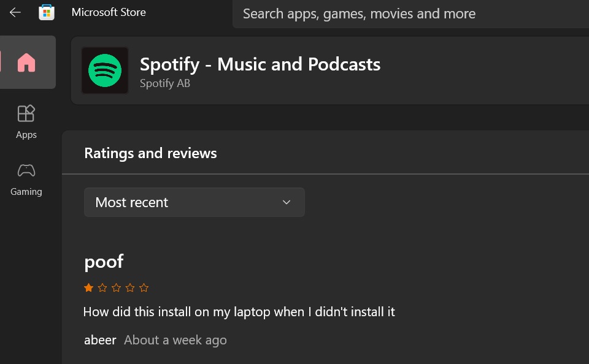Click the second star in poof review
The height and width of the screenshot is (364, 589).
click(x=102, y=287)
